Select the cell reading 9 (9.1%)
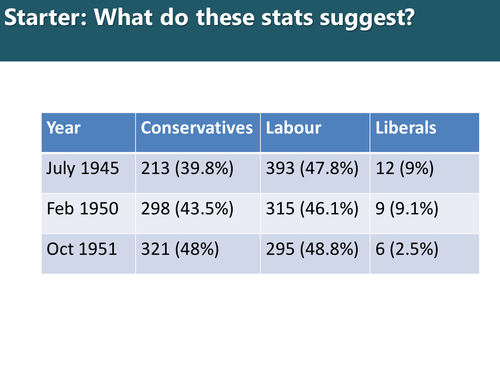 pos(425,213)
